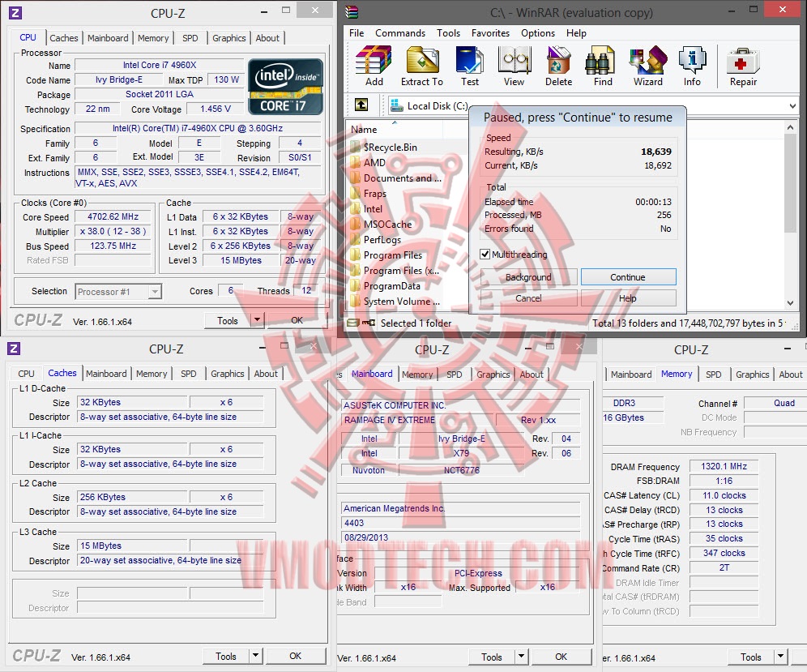Click the WinRAR Add archive icon
Image resolution: width=807 pixels, height=672 pixels.
[374, 66]
